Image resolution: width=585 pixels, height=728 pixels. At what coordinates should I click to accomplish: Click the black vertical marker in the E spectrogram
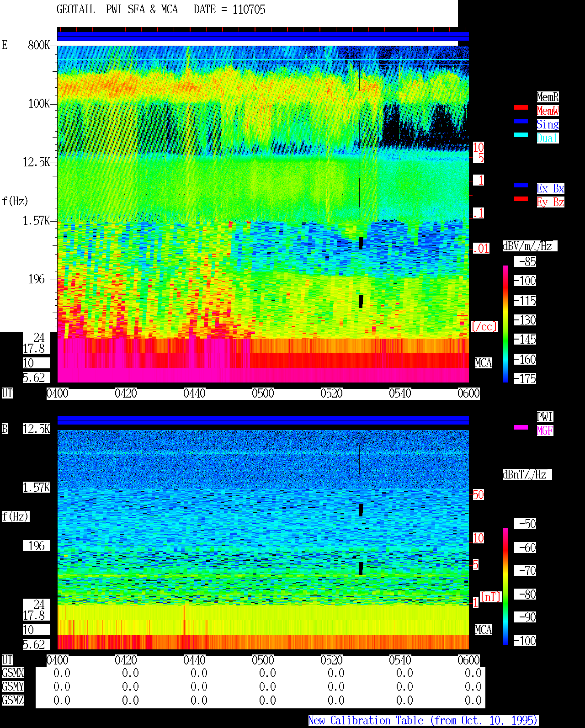359,214
